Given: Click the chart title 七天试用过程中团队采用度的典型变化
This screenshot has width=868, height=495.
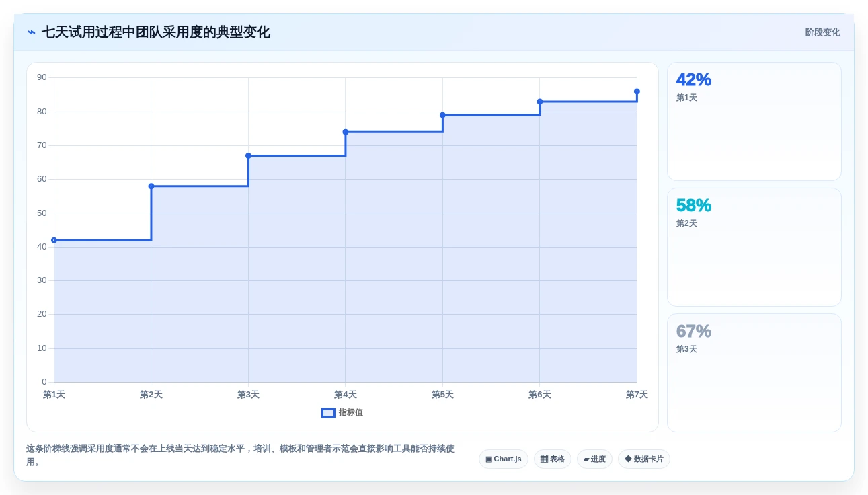Looking at the screenshot, I should click(x=156, y=32).
